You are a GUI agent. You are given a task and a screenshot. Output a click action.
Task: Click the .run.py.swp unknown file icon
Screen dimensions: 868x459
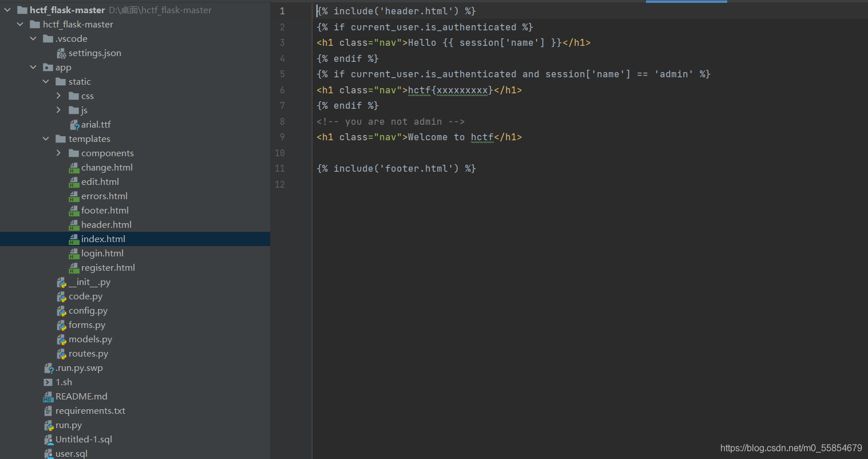pyautogui.click(x=49, y=368)
